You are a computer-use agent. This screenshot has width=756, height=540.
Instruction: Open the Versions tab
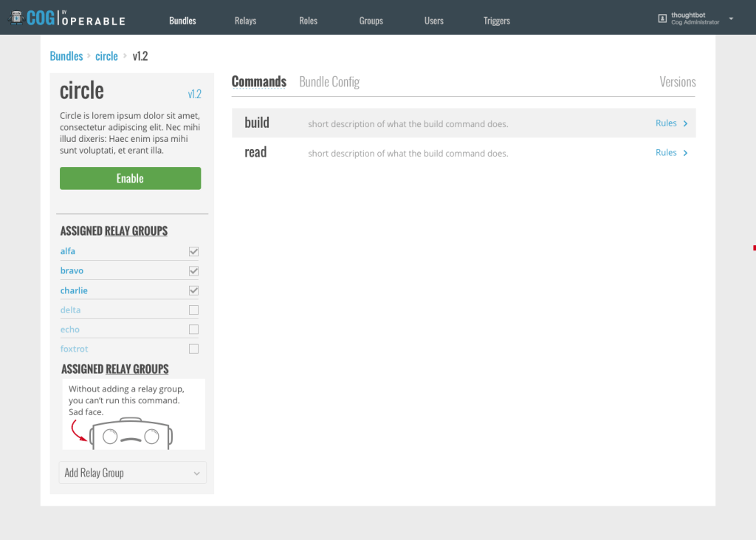pyautogui.click(x=677, y=82)
